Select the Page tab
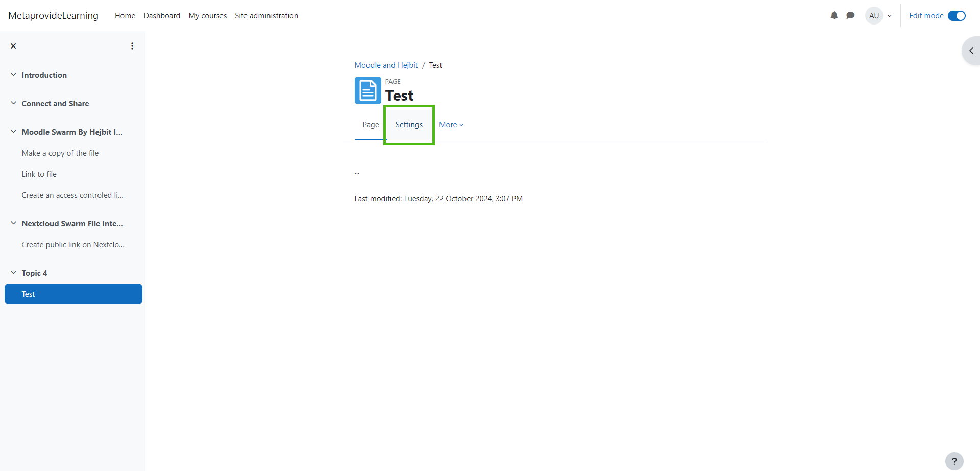 [371, 125]
